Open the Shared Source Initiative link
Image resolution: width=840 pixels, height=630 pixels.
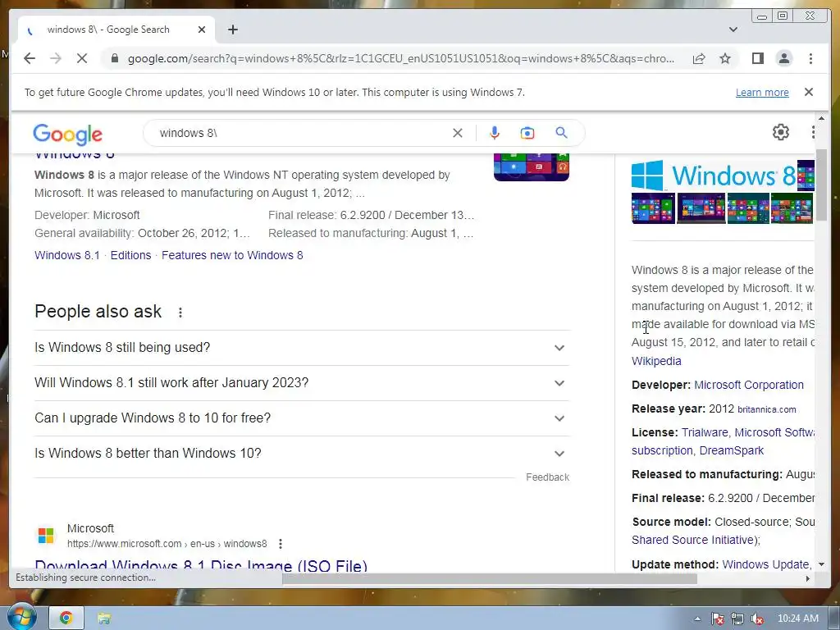pyautogui.click(x=694, y=540)
